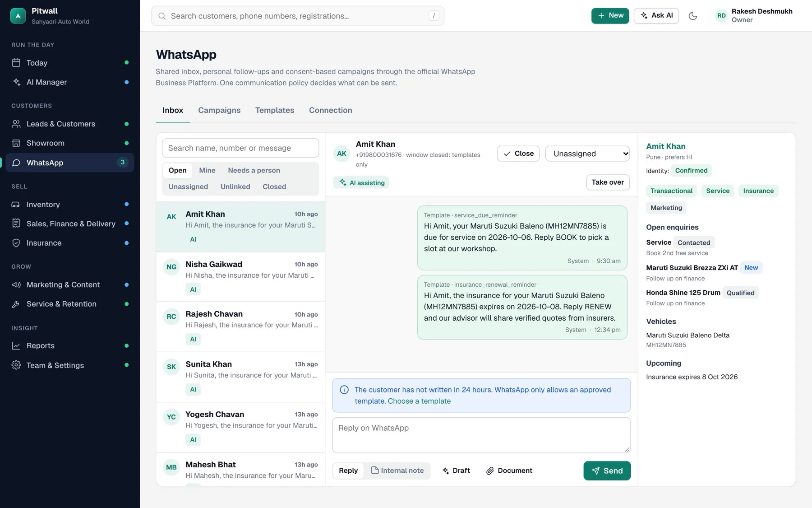Click Take over from AI
Screen dimensions: 812x508
(x=608, y=182)
